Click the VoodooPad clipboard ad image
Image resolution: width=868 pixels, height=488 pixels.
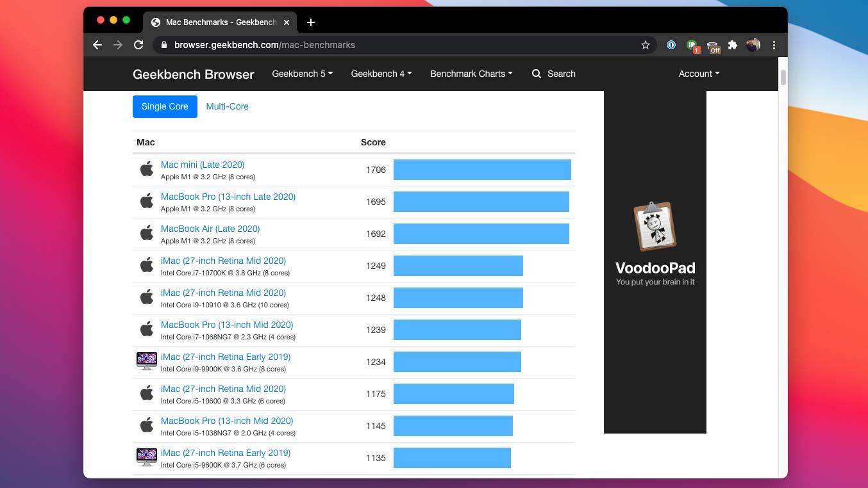pos(655,227)
